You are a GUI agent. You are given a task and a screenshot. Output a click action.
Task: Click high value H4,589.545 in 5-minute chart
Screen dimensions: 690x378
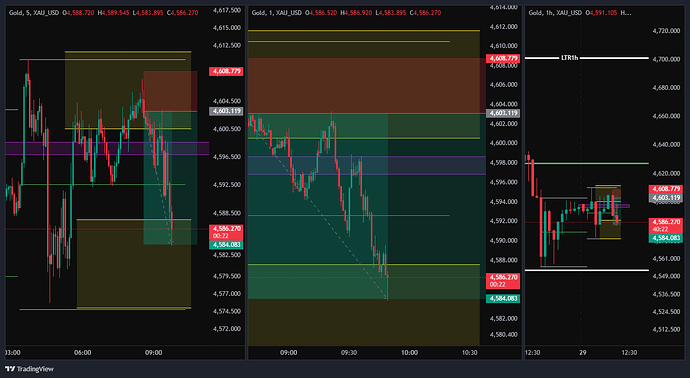pos(114,13)
